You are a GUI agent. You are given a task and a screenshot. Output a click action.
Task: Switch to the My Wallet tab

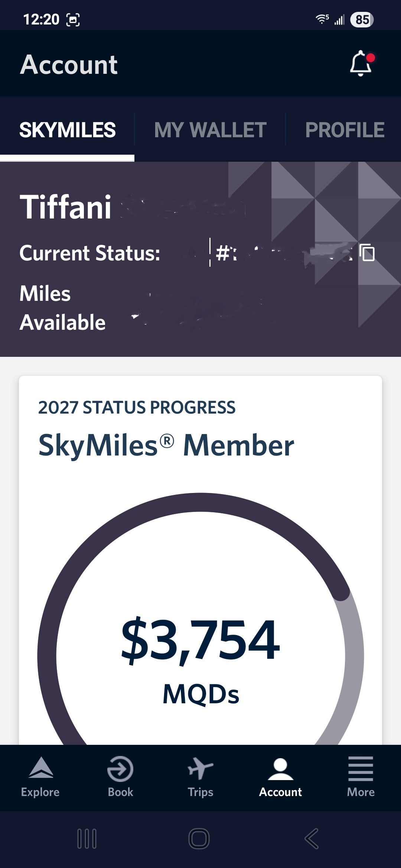click(210, 130)
